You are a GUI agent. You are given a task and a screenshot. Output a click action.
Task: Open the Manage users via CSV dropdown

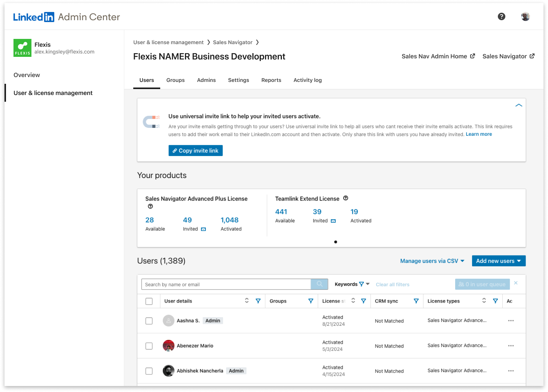(x=432, y=261)
